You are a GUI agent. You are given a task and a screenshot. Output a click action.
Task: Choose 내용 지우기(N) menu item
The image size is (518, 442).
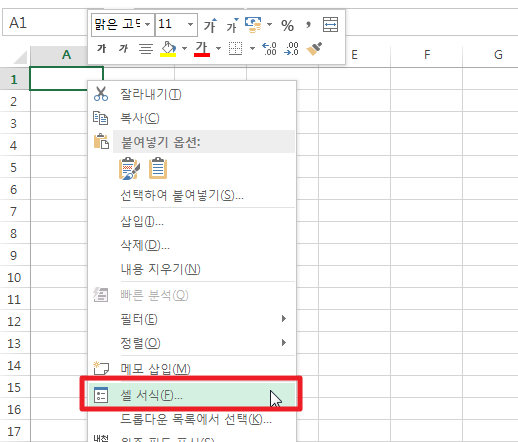click(192, 269)
